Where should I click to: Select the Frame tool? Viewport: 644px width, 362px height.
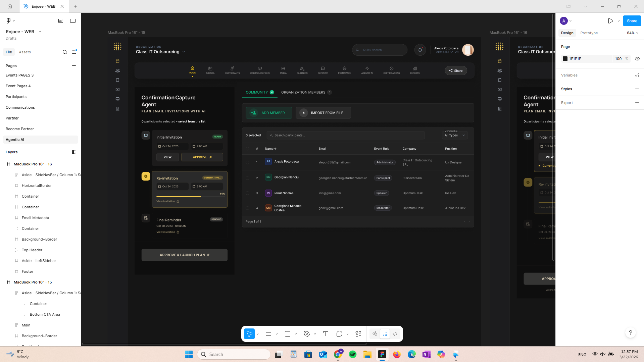(268, 334)
